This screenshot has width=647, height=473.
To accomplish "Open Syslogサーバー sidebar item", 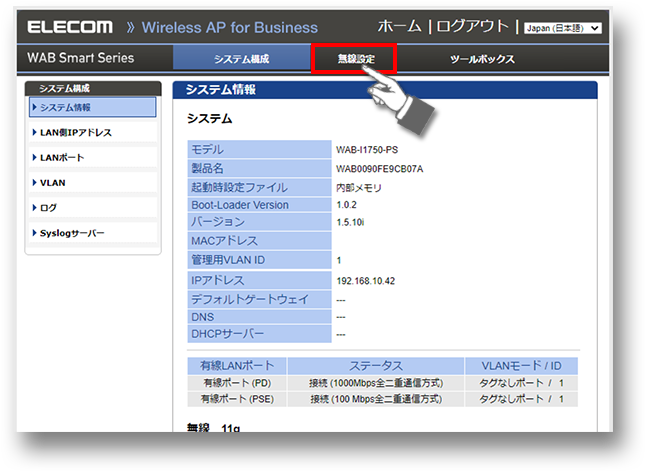I will (x=93, y=233).
